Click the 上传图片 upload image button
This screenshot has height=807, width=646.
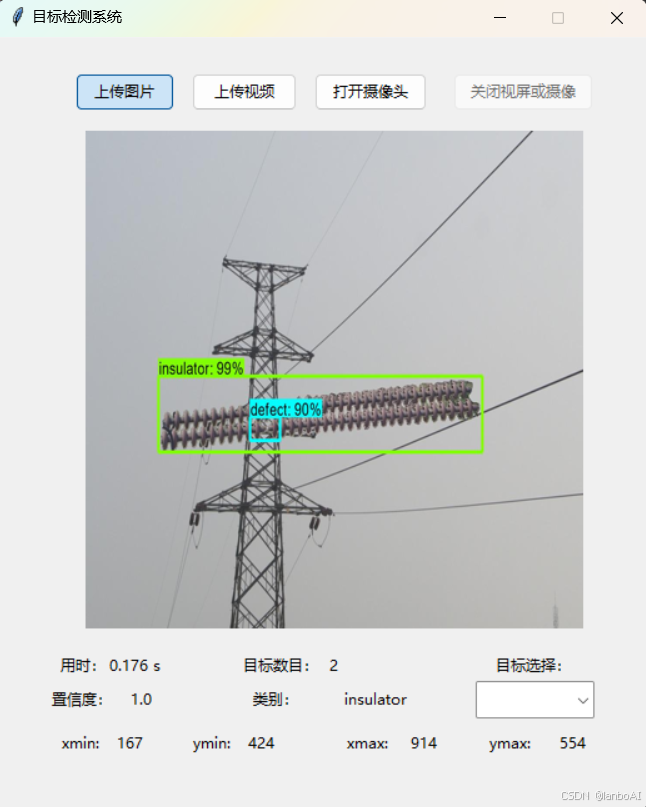125,92
